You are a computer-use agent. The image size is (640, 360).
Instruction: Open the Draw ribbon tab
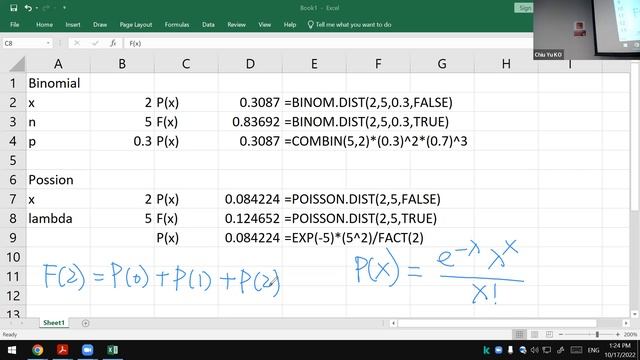coord(100,25)
